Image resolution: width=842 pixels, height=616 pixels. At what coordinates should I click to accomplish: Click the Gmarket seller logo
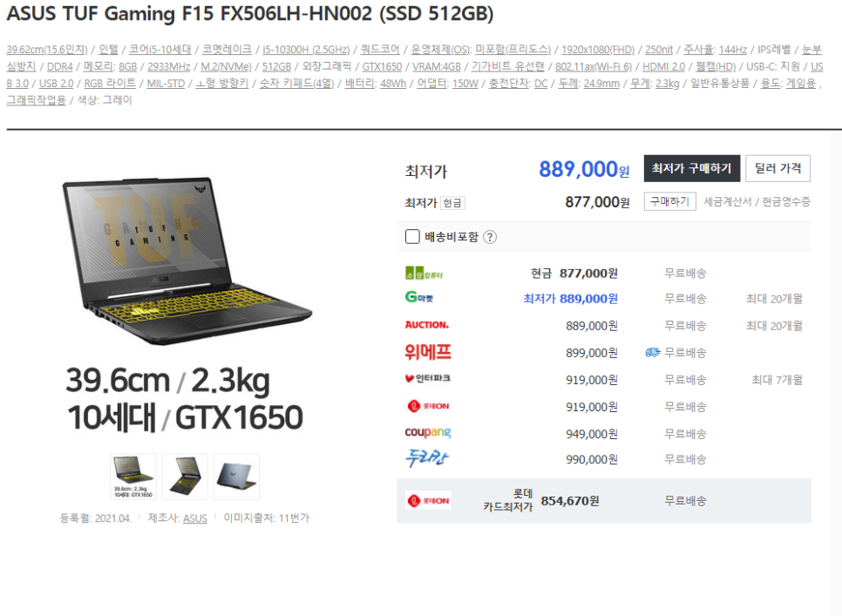pos(419,297)
